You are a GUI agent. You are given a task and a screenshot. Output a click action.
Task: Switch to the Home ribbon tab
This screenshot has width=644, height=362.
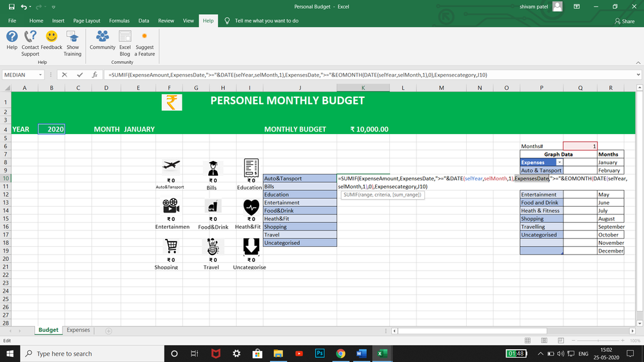[36, 21]
